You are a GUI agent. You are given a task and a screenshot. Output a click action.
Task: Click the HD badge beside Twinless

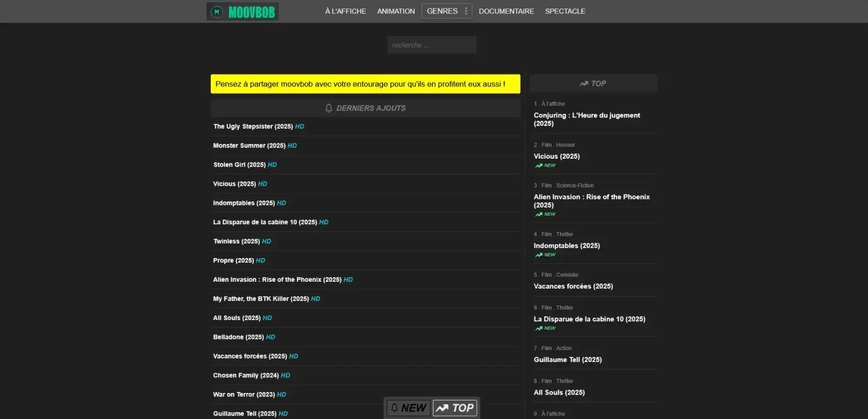coord(267,242)
